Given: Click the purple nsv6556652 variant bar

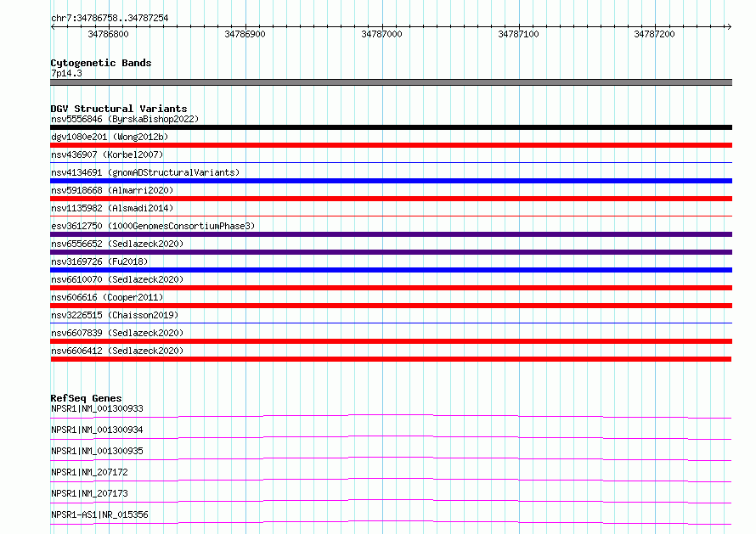Looking at the screenshot, I should click(391, 252).
